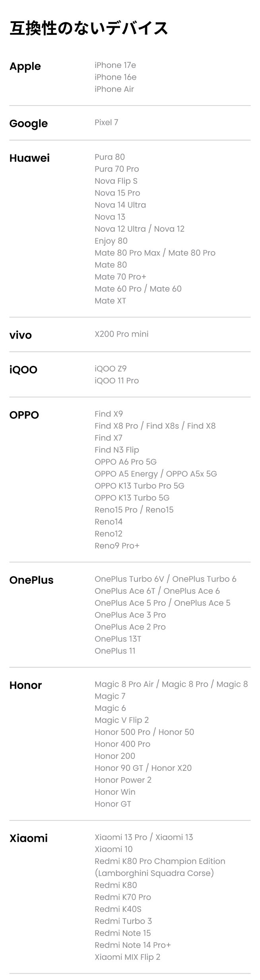Click the Honor brand heading

pyautogui.click(x=25, y=685)
